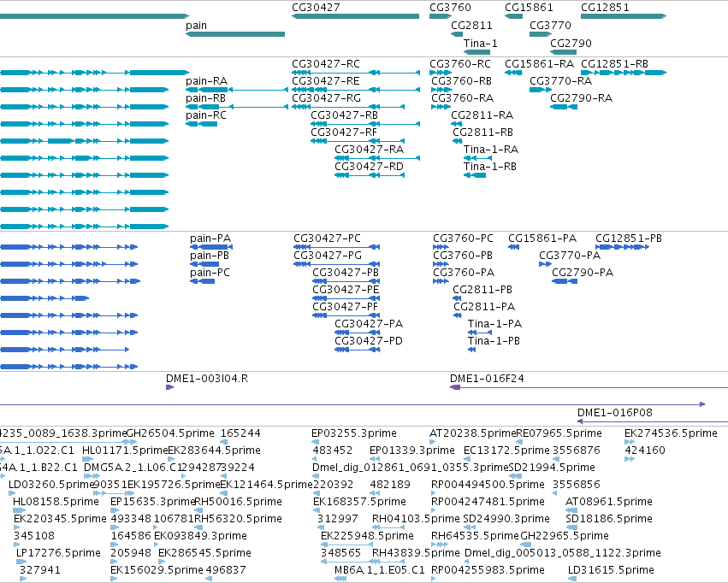Open the EK274536.5prime EST label
Viewport: 728px width, 583px height.
click(671, 433)
